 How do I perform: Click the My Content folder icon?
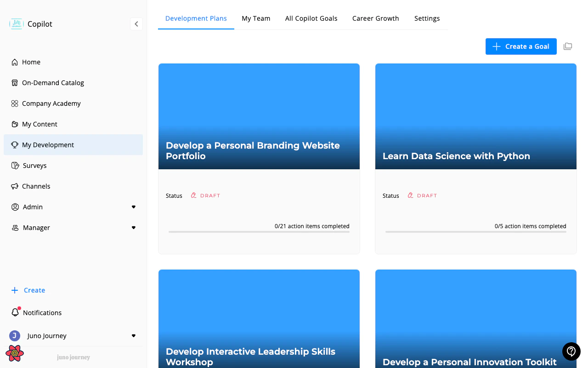point(15,124)
